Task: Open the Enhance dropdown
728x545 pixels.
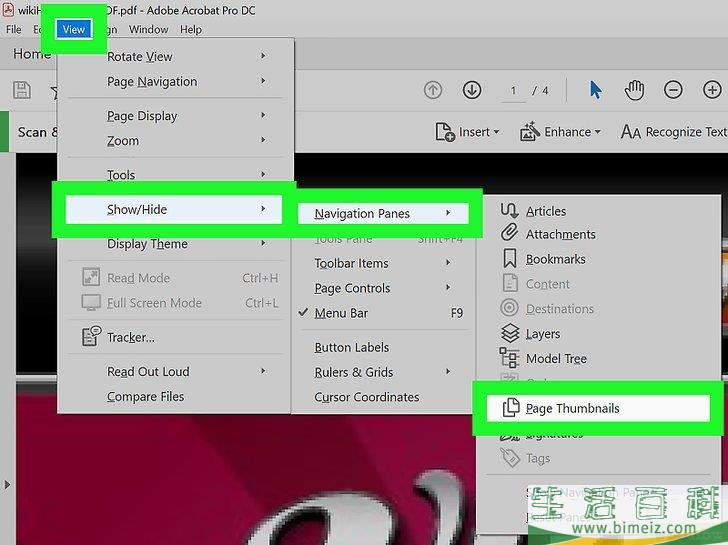Action: coord(560,132)
